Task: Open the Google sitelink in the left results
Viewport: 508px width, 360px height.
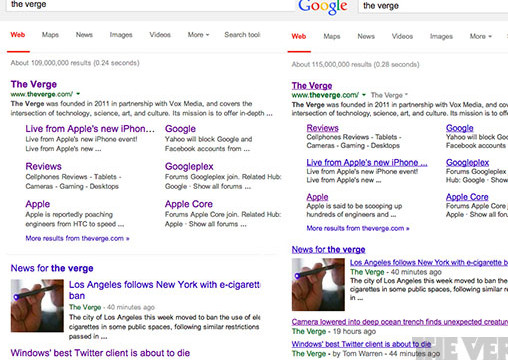Action: click(x=180, y=129)
